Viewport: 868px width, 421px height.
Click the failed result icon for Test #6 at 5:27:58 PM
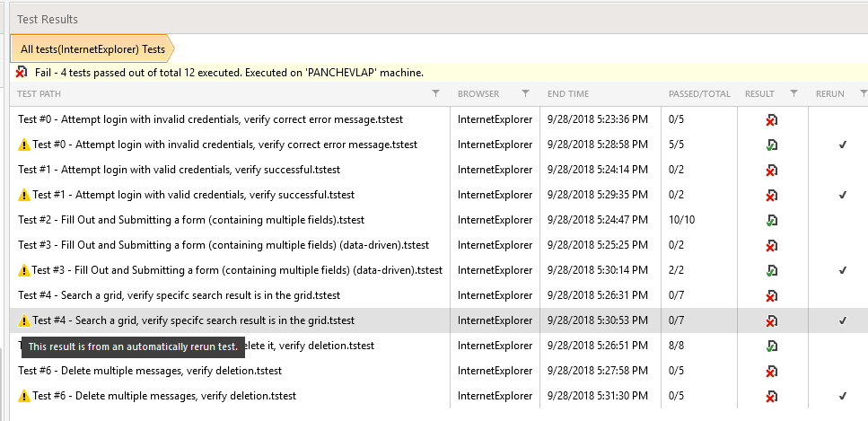[x=772, y=371]
